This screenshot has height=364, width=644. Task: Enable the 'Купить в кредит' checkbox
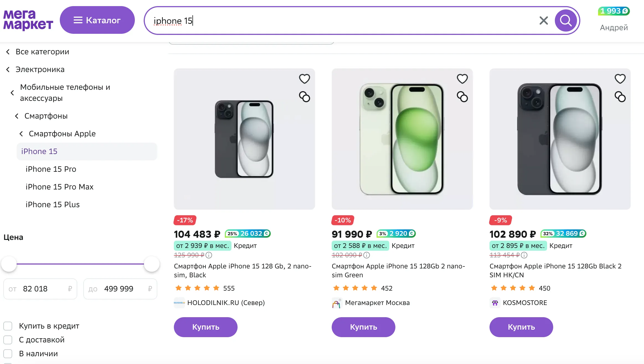coord(8,326)
